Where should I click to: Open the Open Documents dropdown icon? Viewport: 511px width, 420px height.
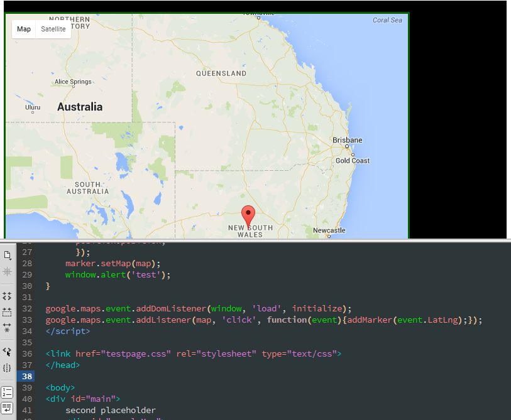[x=7, y=256]
